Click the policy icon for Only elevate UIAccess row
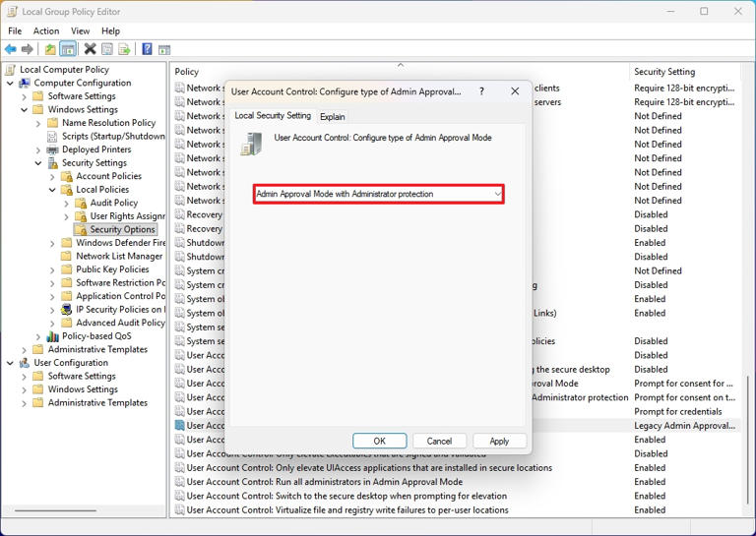756x536 pixels. pos(180,467)
